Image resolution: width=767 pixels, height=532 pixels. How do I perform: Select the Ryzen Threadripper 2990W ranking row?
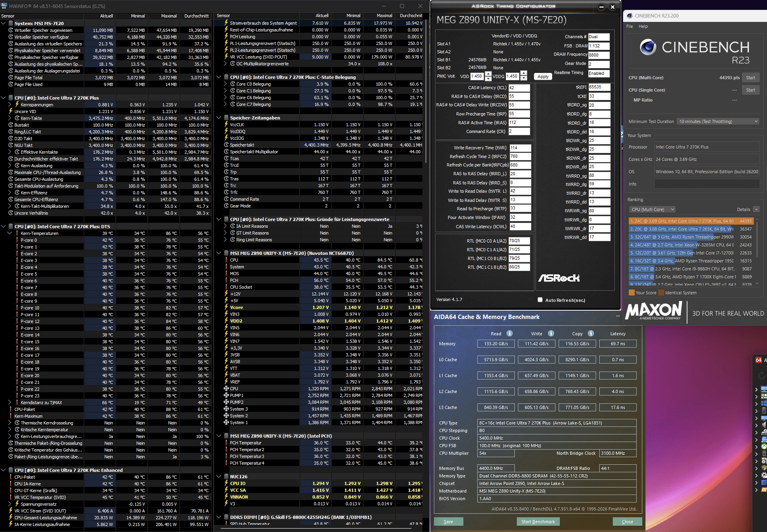[x=690, y=237]
